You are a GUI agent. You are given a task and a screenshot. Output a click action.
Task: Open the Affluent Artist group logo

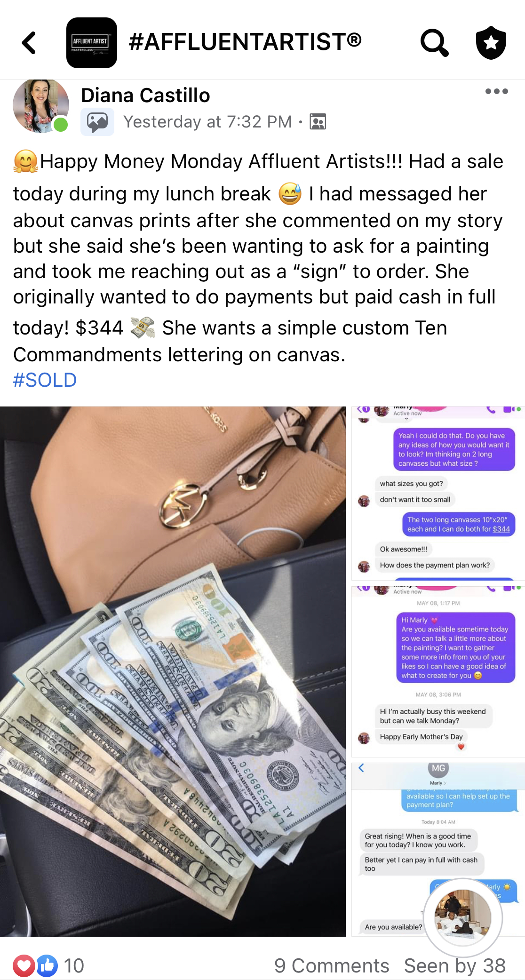click(x=92, y=43)
